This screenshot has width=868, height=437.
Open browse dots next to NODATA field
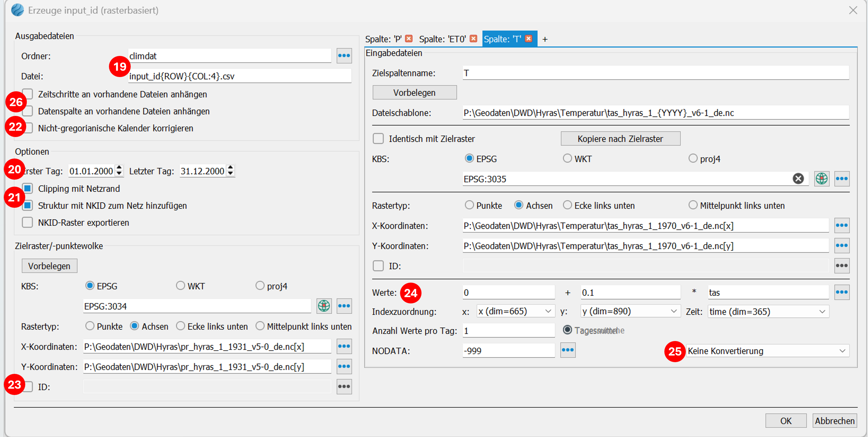pyautogui.click(x=567, y=350)
